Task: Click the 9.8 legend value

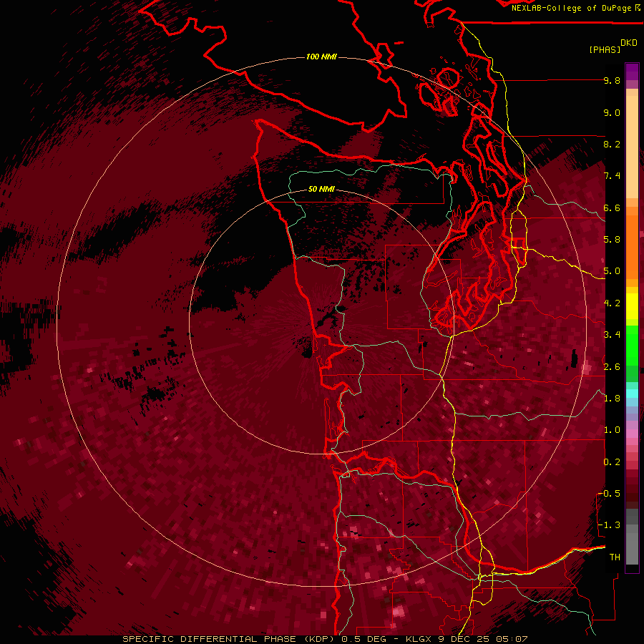Action: coord(612,81)
